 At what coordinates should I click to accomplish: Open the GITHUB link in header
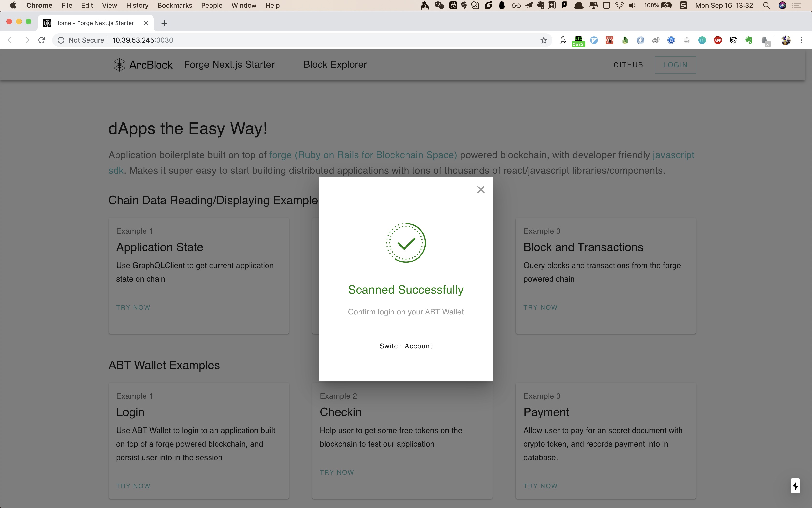click(628, 65)
